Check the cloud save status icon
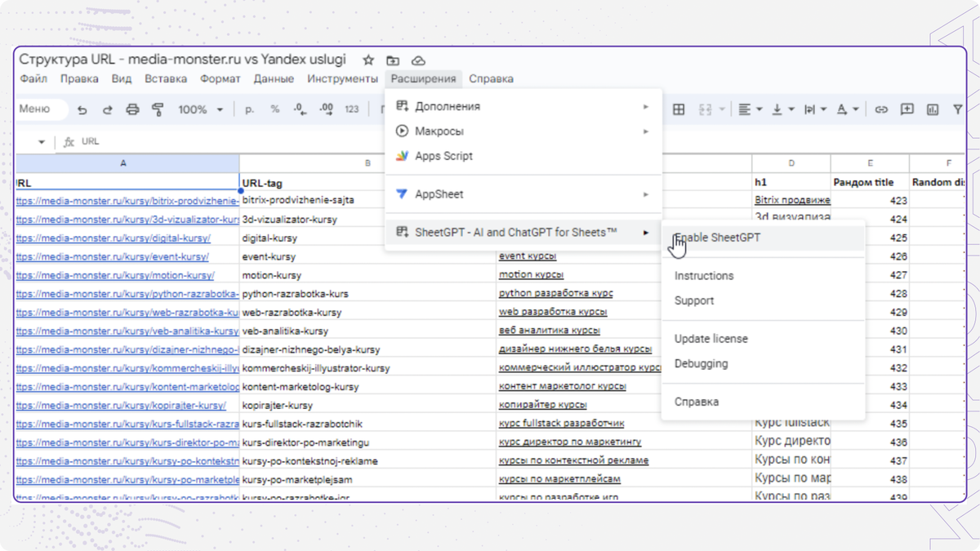The height and width of the screenshot is (551, 980). pos(418,60)
